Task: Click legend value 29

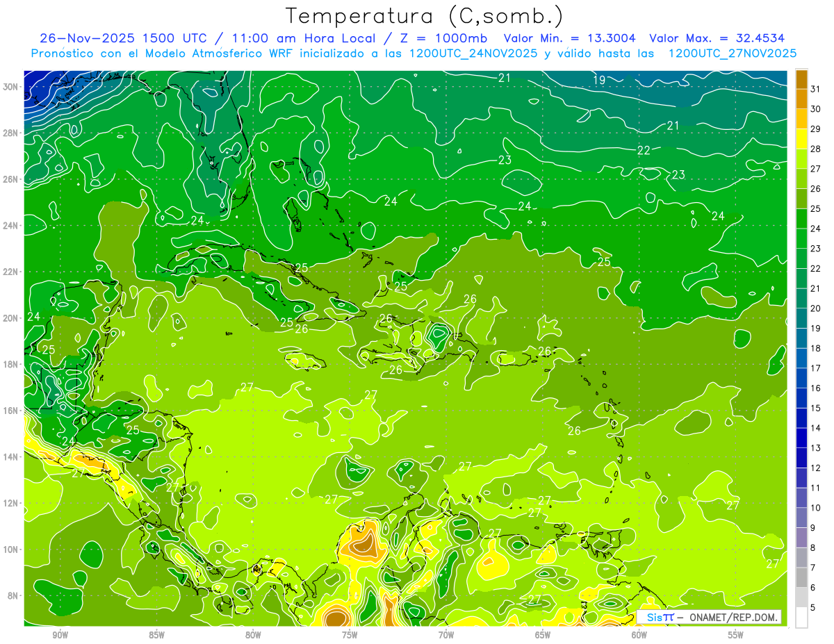Action: [x=816, y=129]
